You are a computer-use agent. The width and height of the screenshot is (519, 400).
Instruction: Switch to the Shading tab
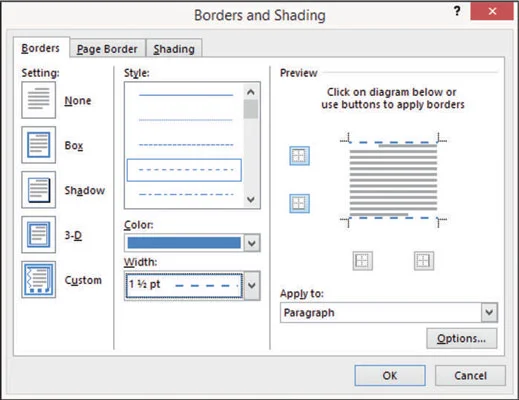(174, 49)
